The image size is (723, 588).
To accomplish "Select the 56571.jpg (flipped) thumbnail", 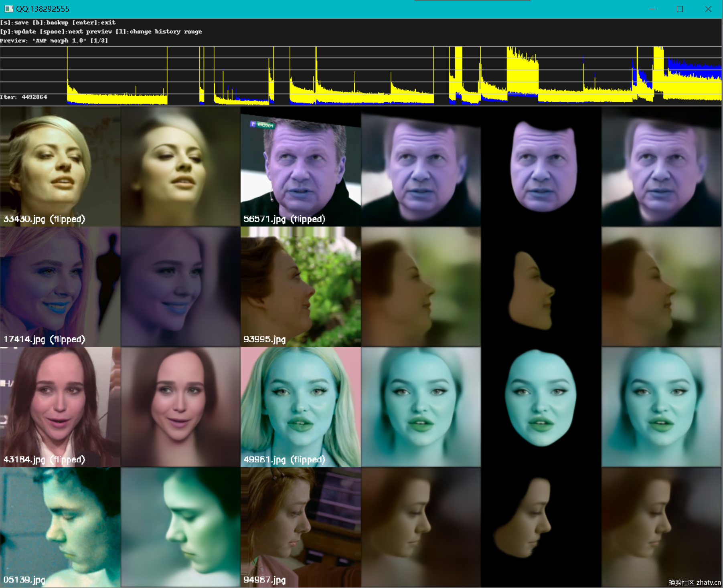I will coord(301,166).
